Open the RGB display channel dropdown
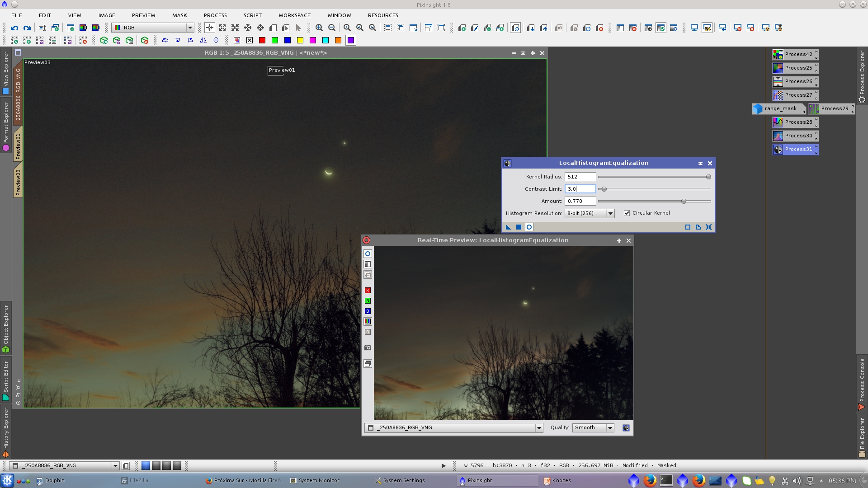The image size is (868, 488). (153, 28)
